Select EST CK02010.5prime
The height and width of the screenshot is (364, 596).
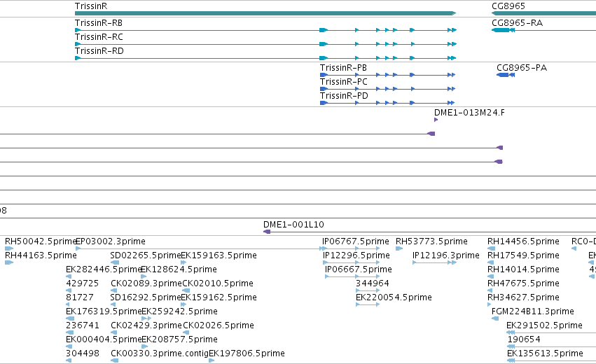[218, 283]
